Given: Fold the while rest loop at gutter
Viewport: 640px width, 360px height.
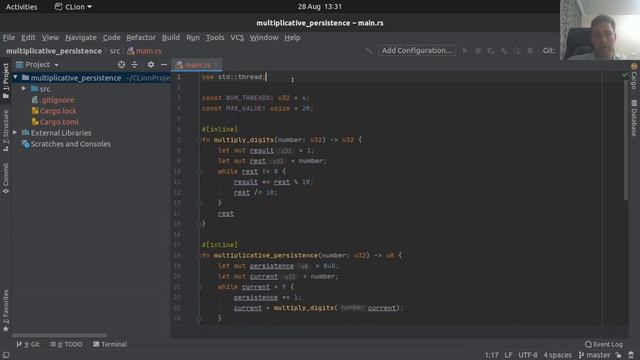Looking at the screenshot, I should coord(199,171).
